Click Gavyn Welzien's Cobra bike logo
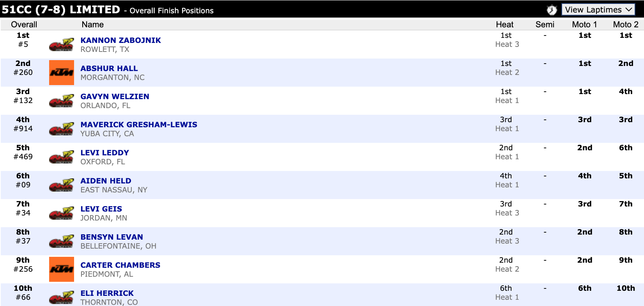The image size is (644, 306). (61, 101)
